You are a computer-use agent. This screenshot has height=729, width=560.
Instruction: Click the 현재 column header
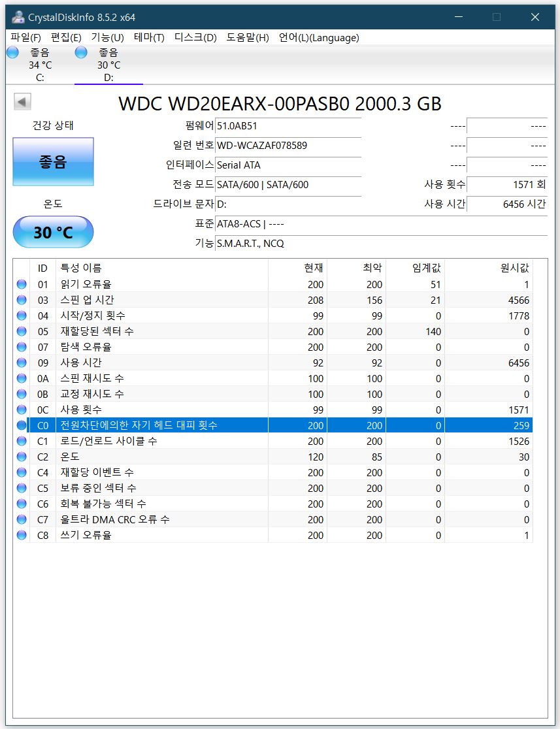coord(298,268)
